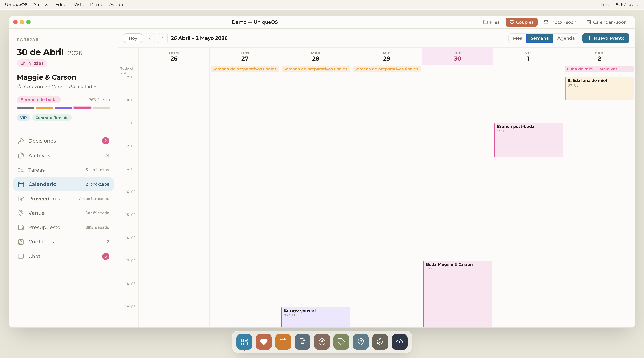Open the Archivo menu
The width and height of the screenshot is (644, 358).
pos(41,4)
